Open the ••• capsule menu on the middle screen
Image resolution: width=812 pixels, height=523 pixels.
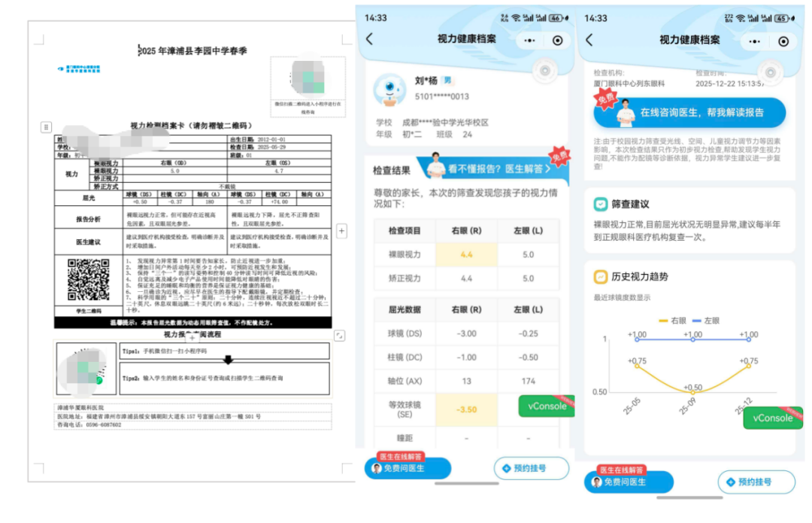coord(529,41)
